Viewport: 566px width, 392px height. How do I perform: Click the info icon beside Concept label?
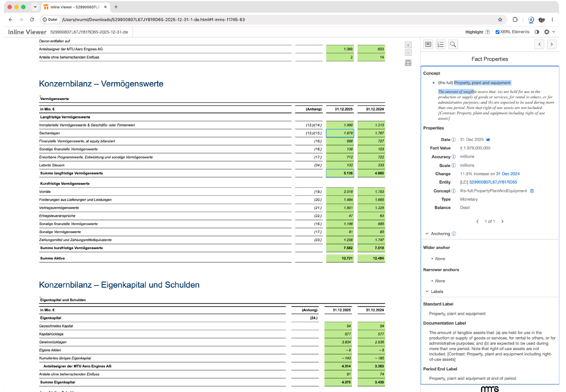click(x=454, y=191)
